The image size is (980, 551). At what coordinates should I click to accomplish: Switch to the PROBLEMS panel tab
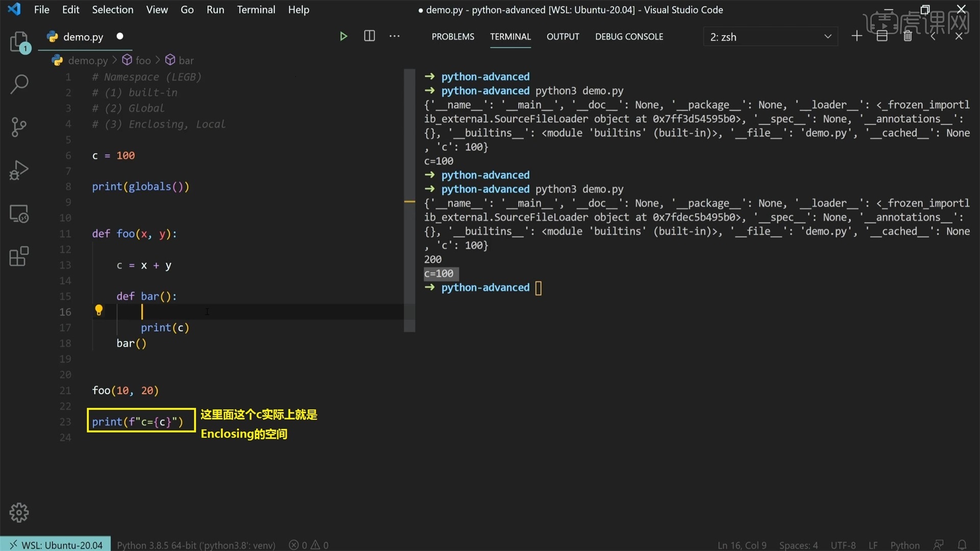tap(453, 37)
